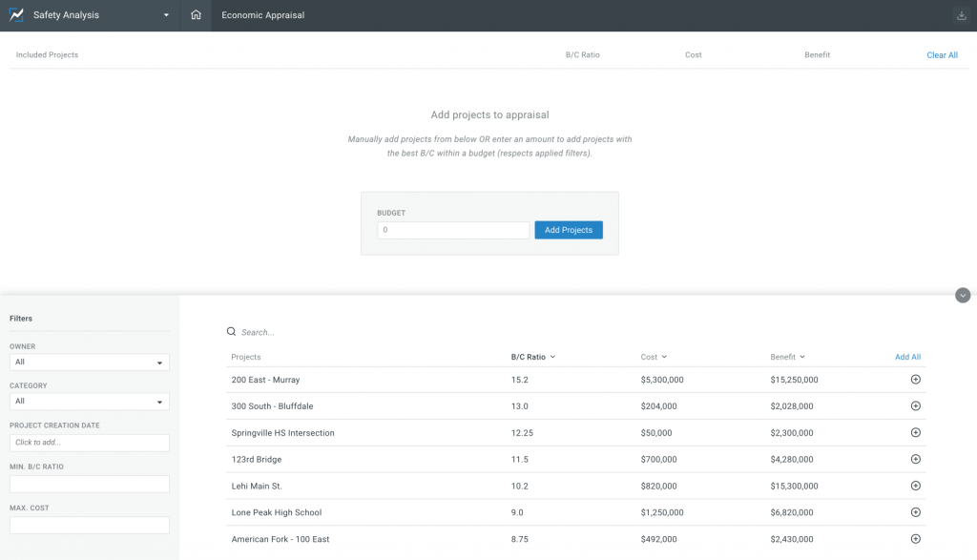
Task: Add the 123rd Bridge project
Action: tap(915, 460)
